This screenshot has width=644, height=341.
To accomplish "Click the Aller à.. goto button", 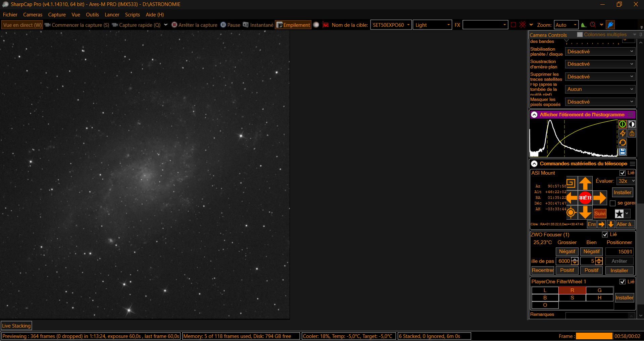I will (x=625, y=224).
